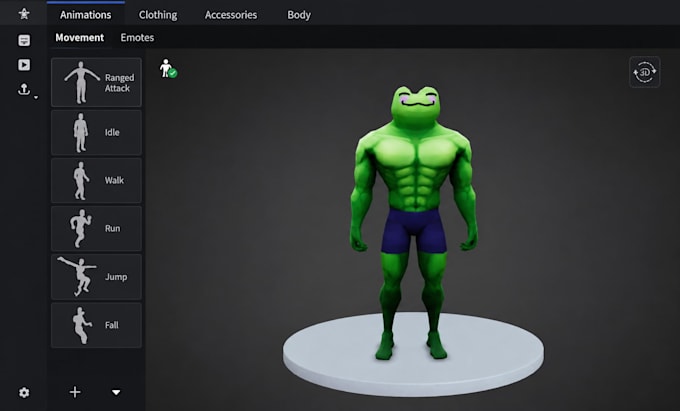Click the chat panel icon in sidebar
The width and height of the screenshot is (680, 411).
click(24, 40)
